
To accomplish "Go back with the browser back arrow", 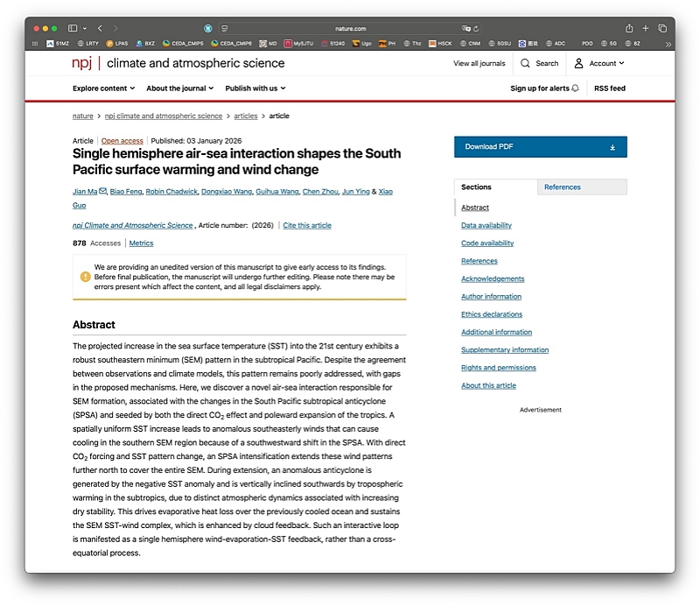I will (100, 28).
